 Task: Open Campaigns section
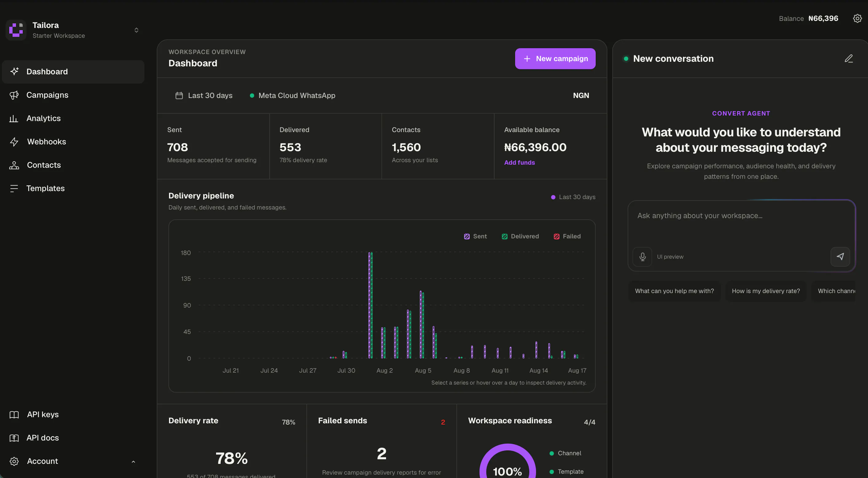pyautogui.click(x=73, y=95)
